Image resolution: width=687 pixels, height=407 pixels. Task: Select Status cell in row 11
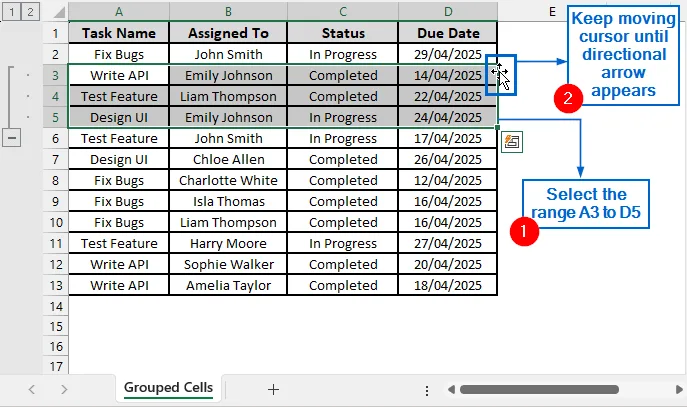pyautogui.click(x=343, y=244)
